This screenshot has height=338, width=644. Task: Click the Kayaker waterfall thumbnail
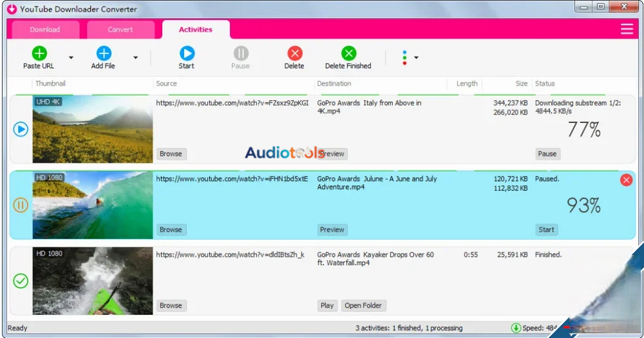click(92, 281)
